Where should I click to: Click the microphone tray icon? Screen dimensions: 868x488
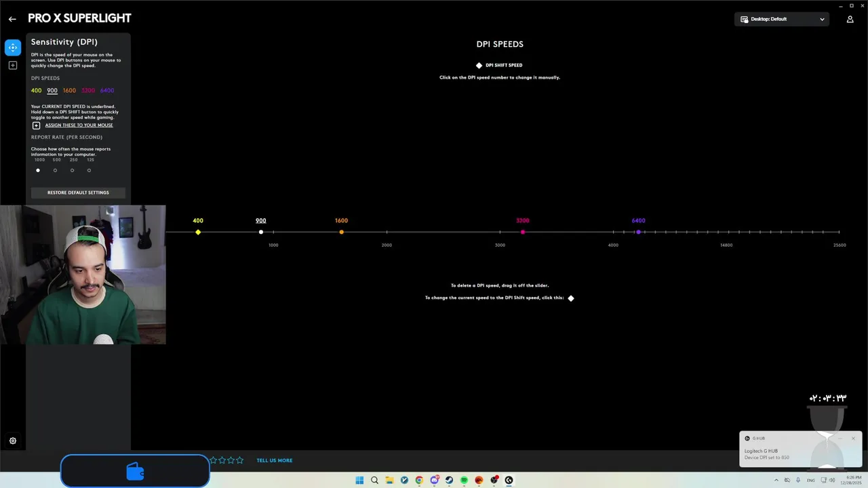(797, 481)
